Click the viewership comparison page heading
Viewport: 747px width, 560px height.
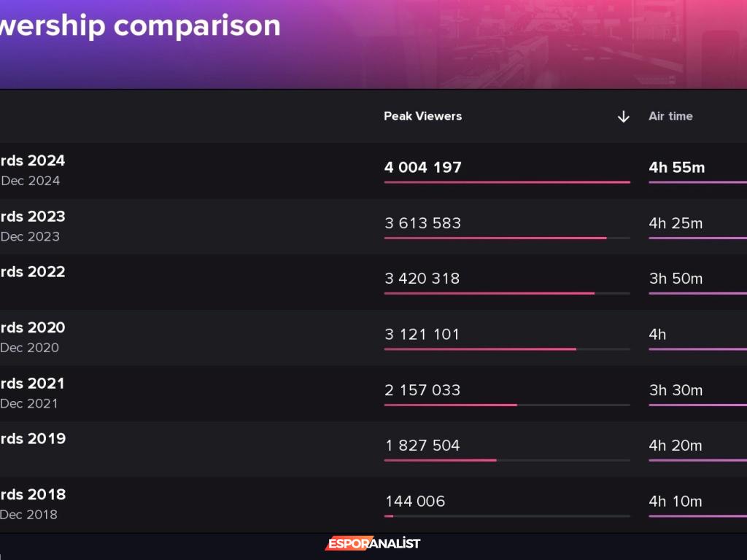[x=140, y=26]
